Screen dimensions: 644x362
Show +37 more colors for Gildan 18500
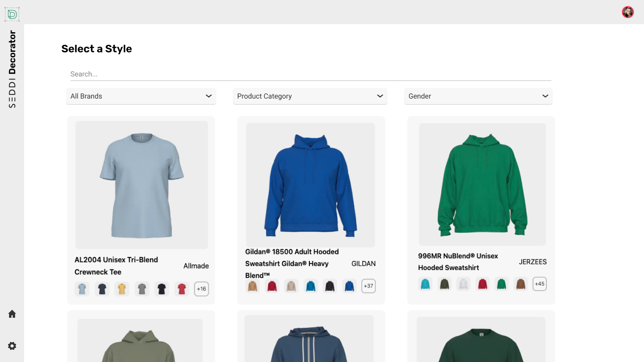[369, 286]
